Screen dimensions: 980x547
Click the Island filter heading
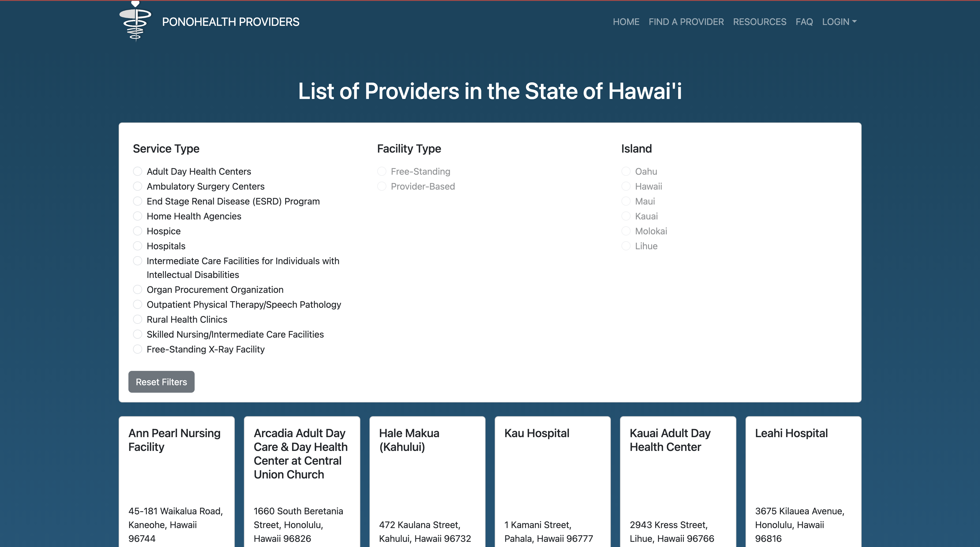636,149
